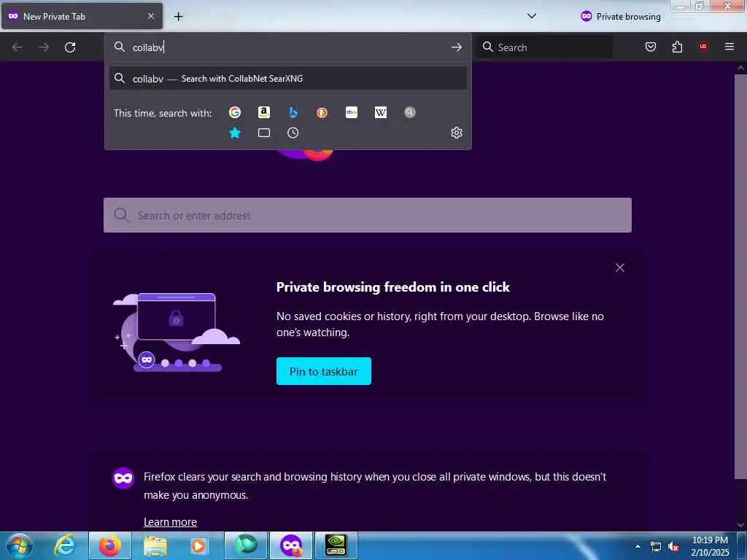Open Windows Explorer from the taskbar
The image size is (747, 560).
click(x=155, y=545)
